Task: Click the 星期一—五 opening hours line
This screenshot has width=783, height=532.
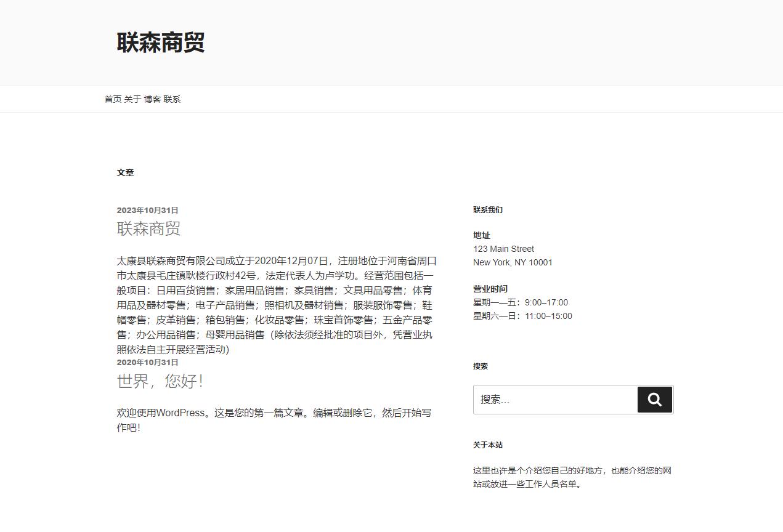Action: (x=521, y=302)
